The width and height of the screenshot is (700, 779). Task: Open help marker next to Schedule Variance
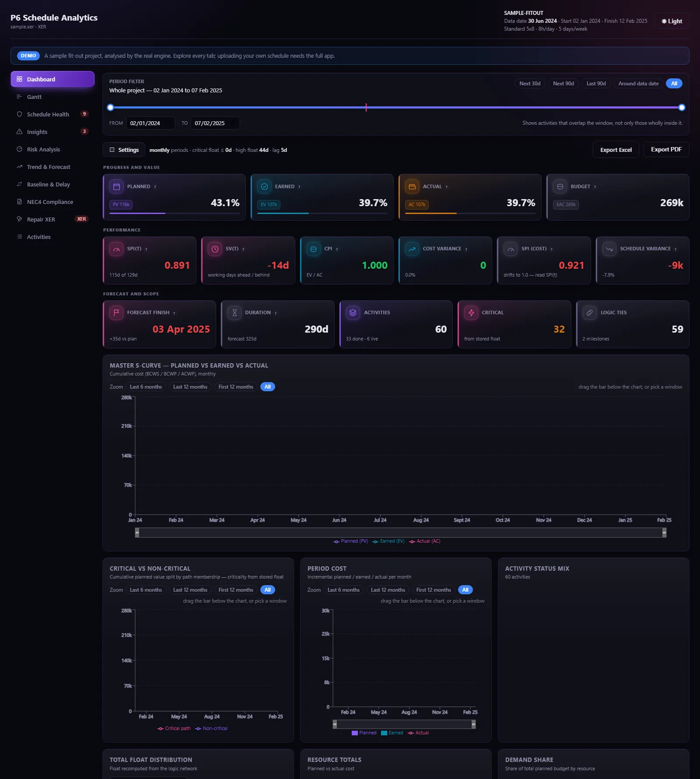675,249
